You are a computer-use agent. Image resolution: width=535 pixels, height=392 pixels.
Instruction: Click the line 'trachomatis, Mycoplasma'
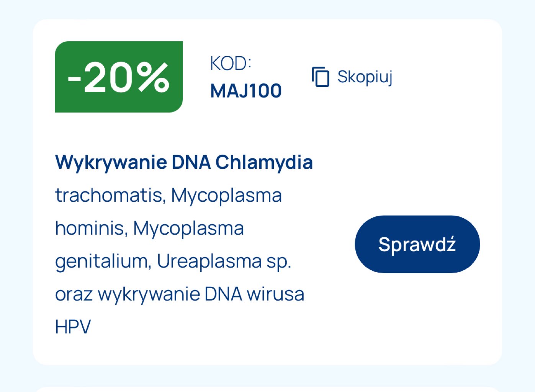[169, 195]
